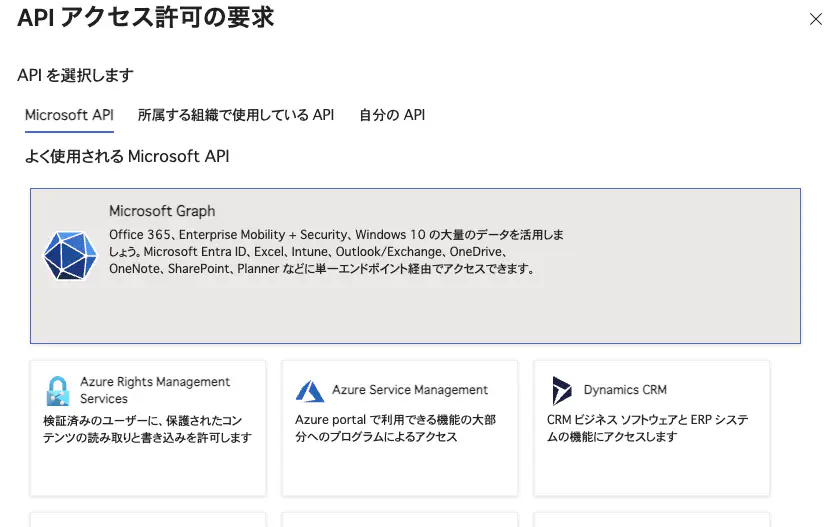The width and height of the screenshot is (832, 527).
Task: Click the Microsoft Graph description beginning Office 365
Action: 336,252
